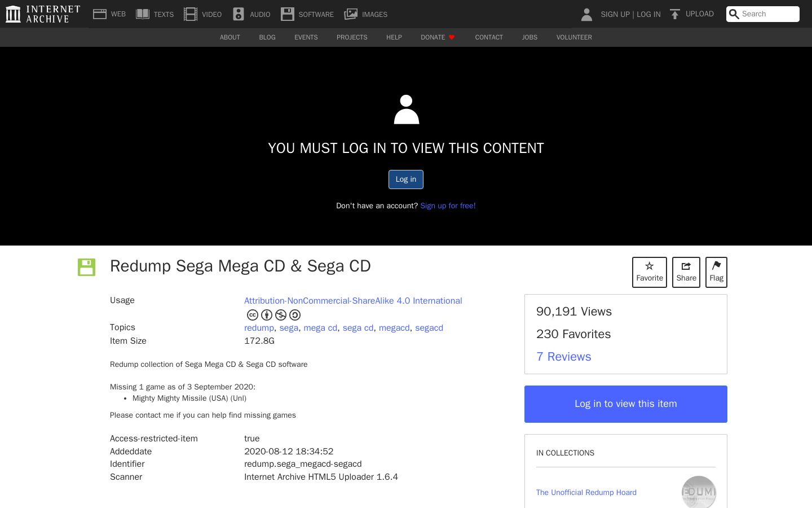Click the red heart beside Donate
This screenshot has width=812, height=508.
(452, 37)
